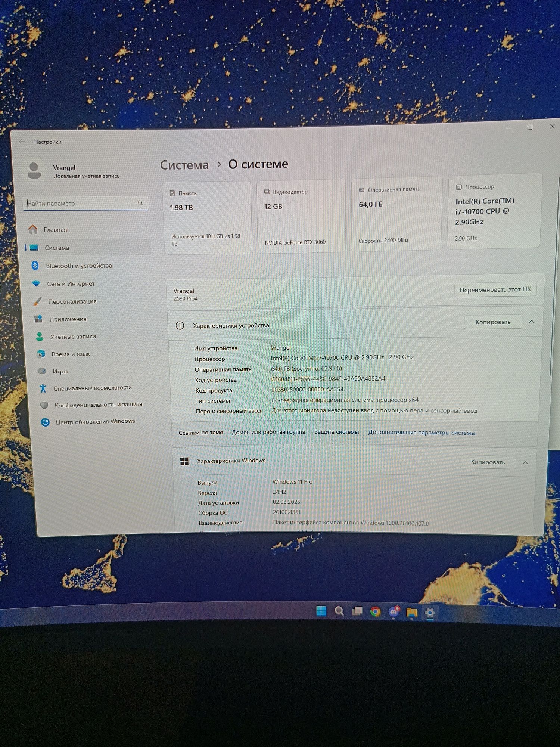The image size is (560, 747).
Task: Click the Сеть и Интернет wifi icon
Action: click(36, 283)
